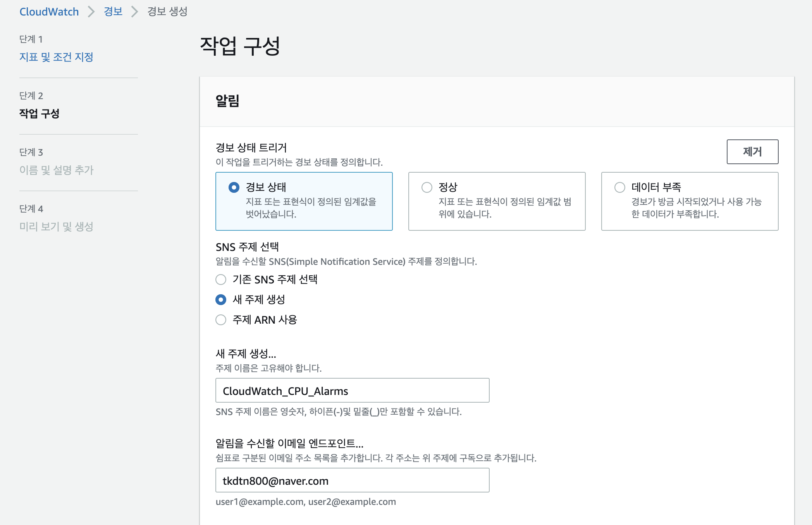
Task: Go to step 1 지표 및 조건 지정
Action: click(56, 57)
